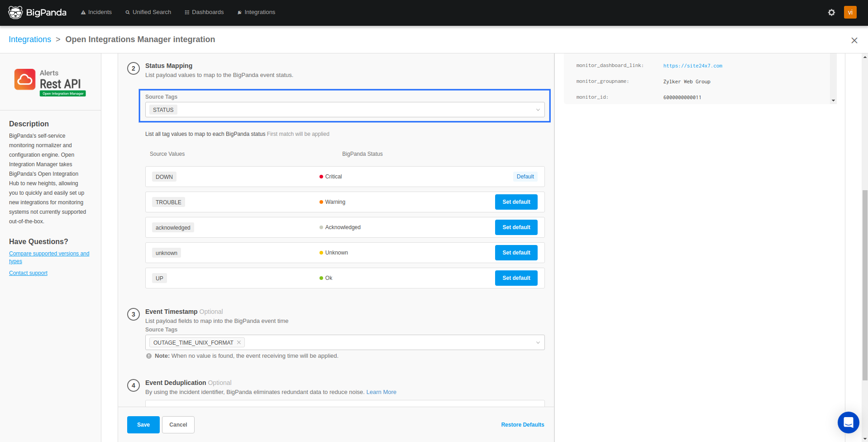Click the note info icon
The width and height of the screenshot is (868, 442).
(x=149, y=356)
